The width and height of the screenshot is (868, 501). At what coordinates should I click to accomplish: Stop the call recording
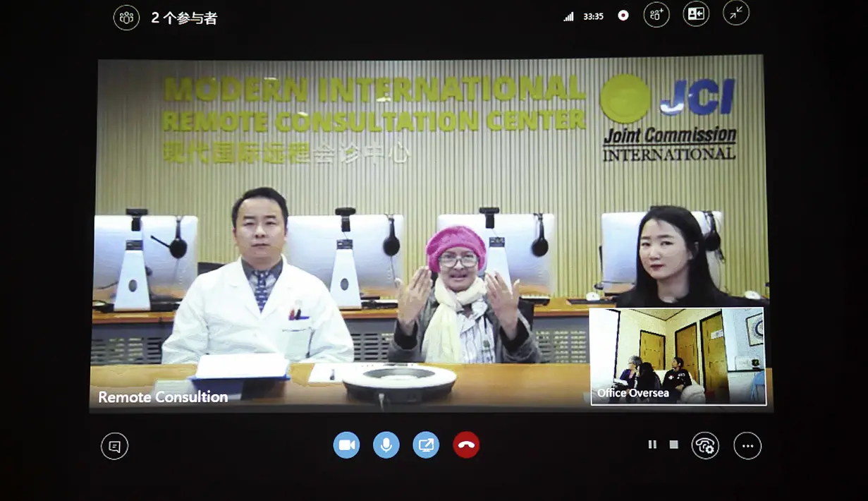[673, 445]
